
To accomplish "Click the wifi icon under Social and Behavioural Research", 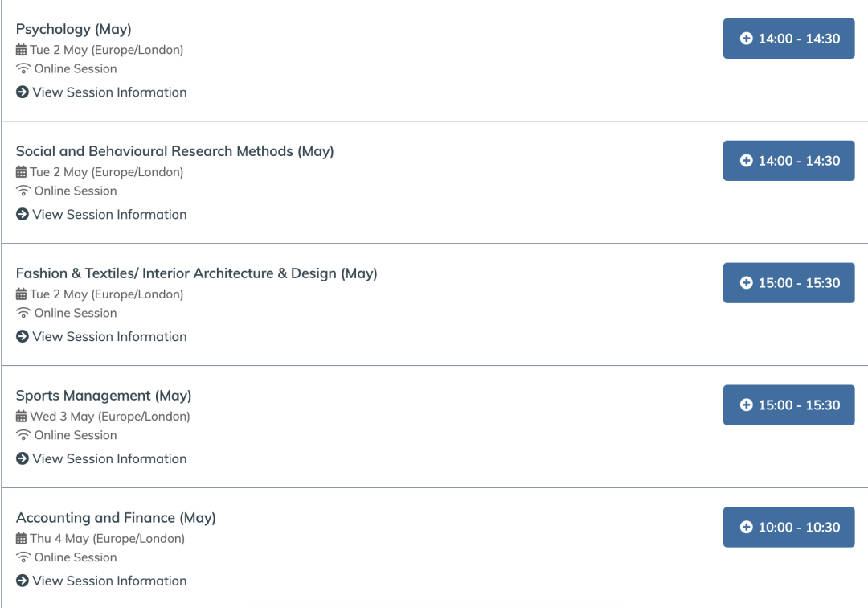I will [x=23, y=191].
